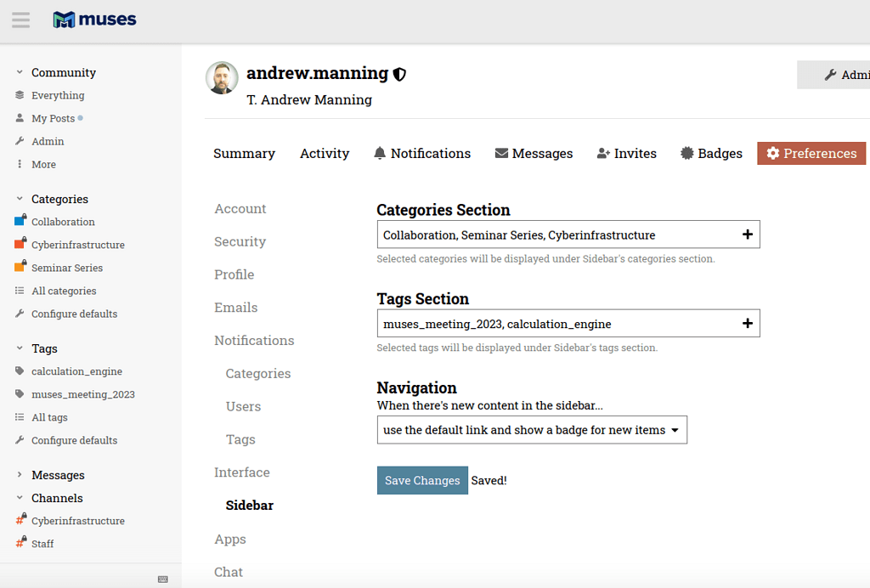Click the Save Changes button
The image size is (870, 588).
pos(423,480)
